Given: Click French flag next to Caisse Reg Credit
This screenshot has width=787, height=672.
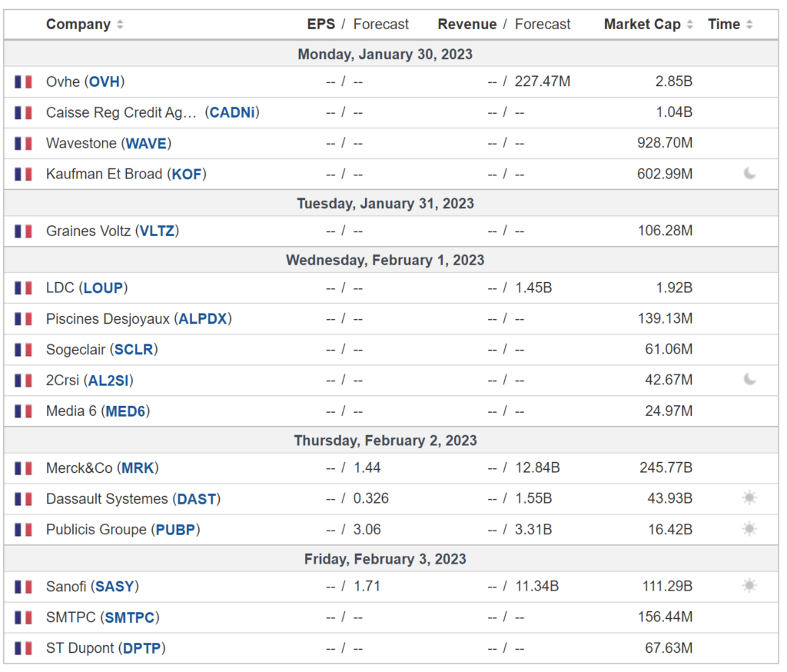Looking at the screenshot, I should pos(23,112).
